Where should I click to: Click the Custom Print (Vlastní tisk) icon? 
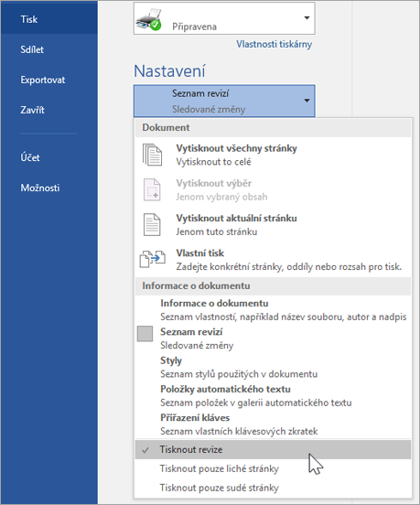152,259
